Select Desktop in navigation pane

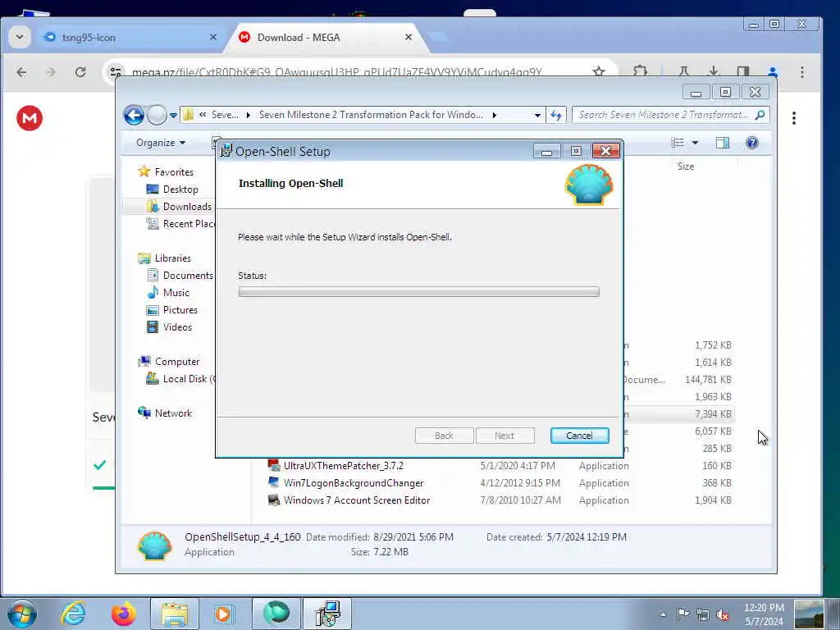[x=172, y=189]
